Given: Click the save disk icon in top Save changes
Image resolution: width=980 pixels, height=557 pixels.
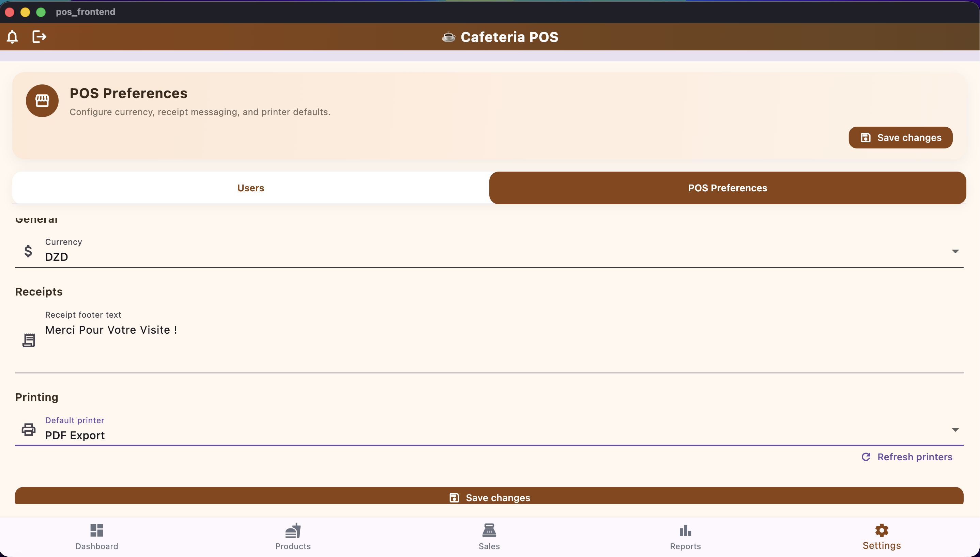Looking at the screenshot, I should coord(866,138).
